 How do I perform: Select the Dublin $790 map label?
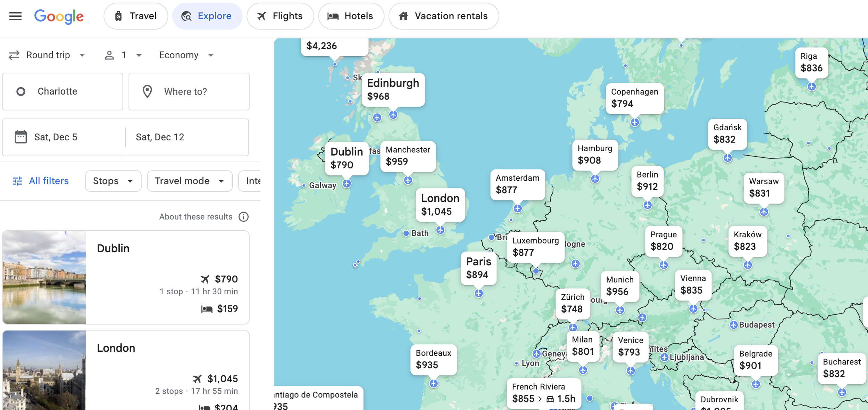tap(347, 158)
